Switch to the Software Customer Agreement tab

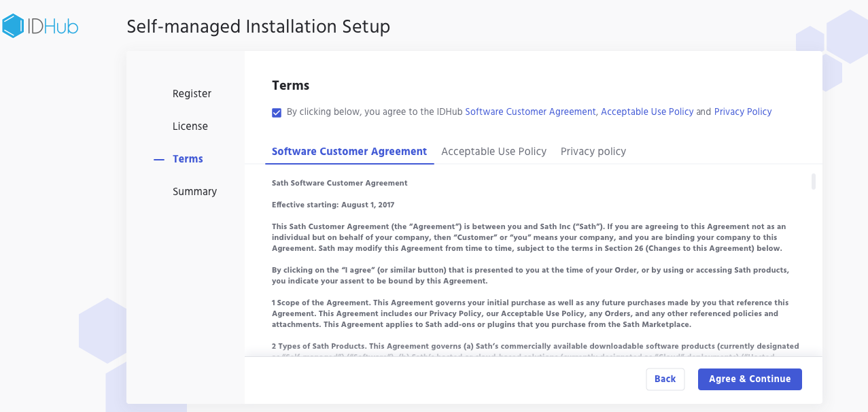pos(349,152)
